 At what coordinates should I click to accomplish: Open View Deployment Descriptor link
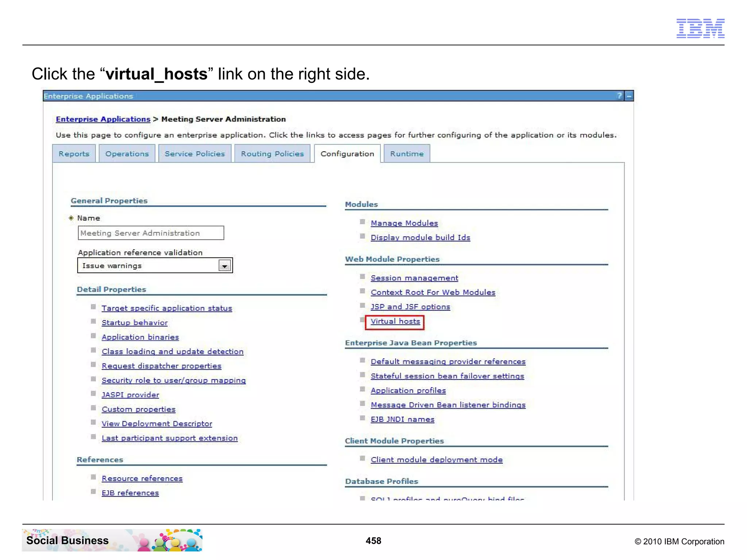pyautogui.click(x=157, y=424)
